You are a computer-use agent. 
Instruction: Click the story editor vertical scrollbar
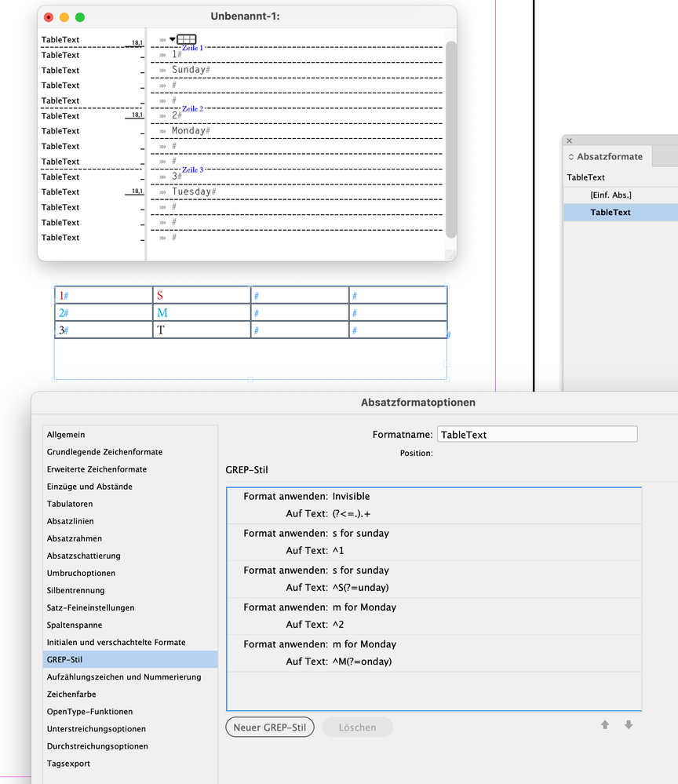tap(451, 140)
